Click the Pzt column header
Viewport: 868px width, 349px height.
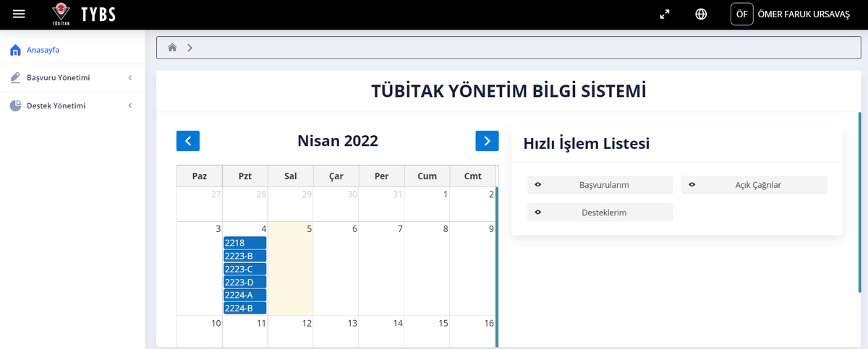[245, 176]
